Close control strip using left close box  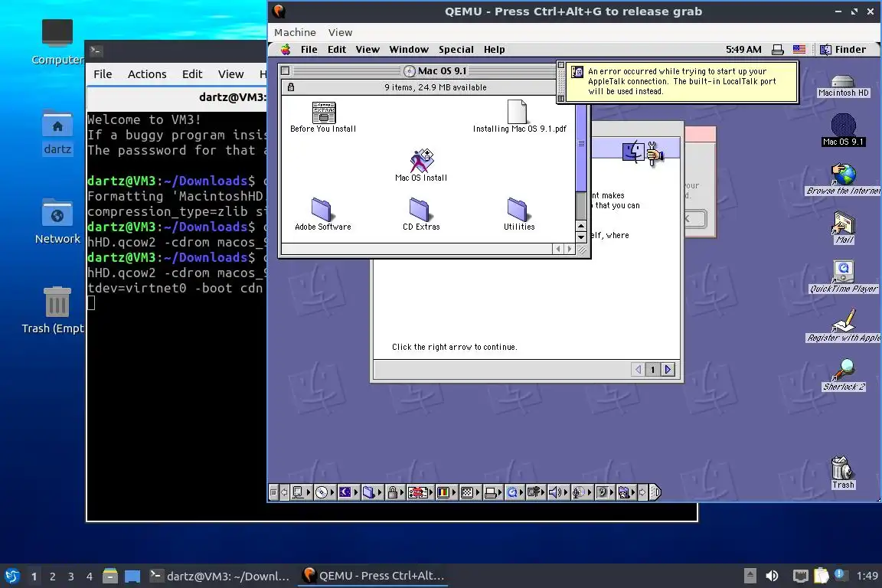273,492
